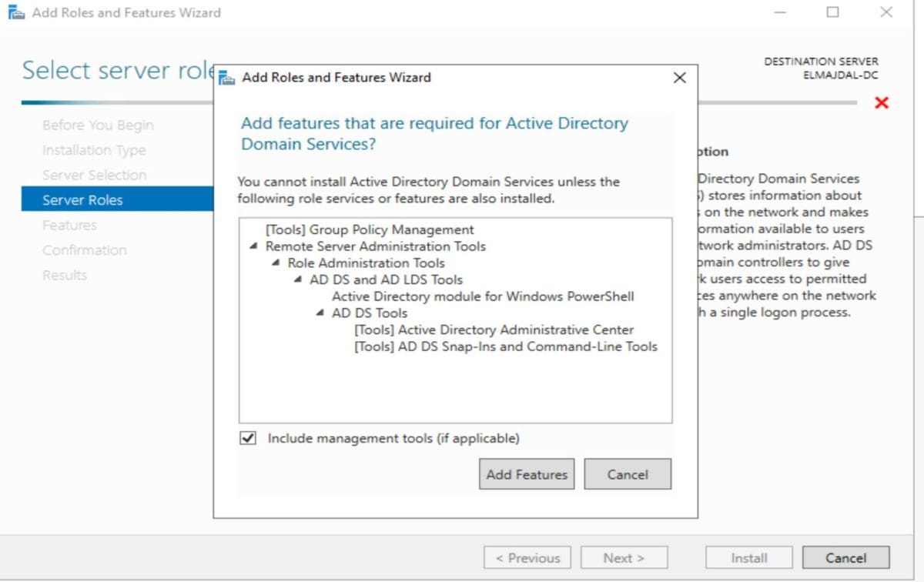Select Confirmation from the step list
Viewport: 924px width, 582px height.
(85, 249)
